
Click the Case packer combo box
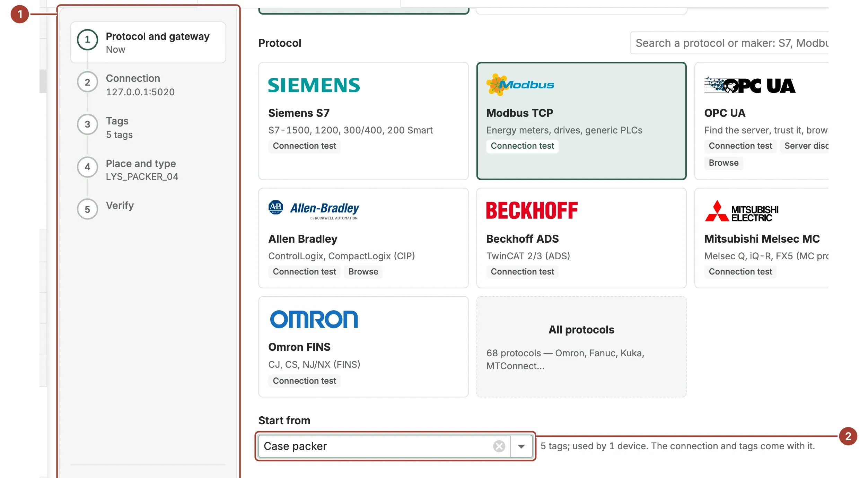[x=395, y=446]
